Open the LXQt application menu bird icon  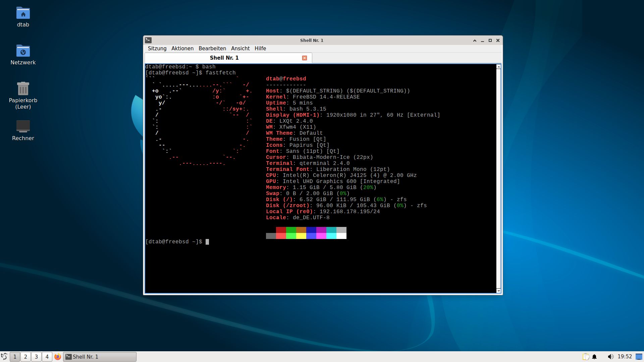(4, 357)
